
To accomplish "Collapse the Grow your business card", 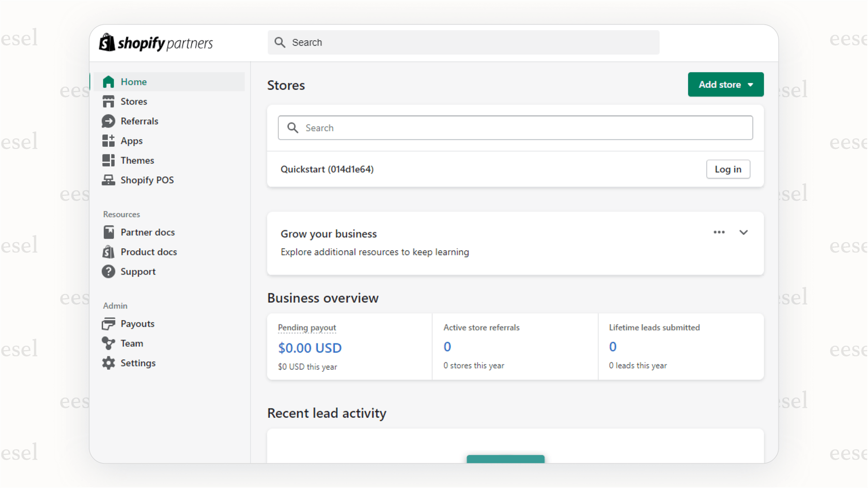I will coord(743,232).
